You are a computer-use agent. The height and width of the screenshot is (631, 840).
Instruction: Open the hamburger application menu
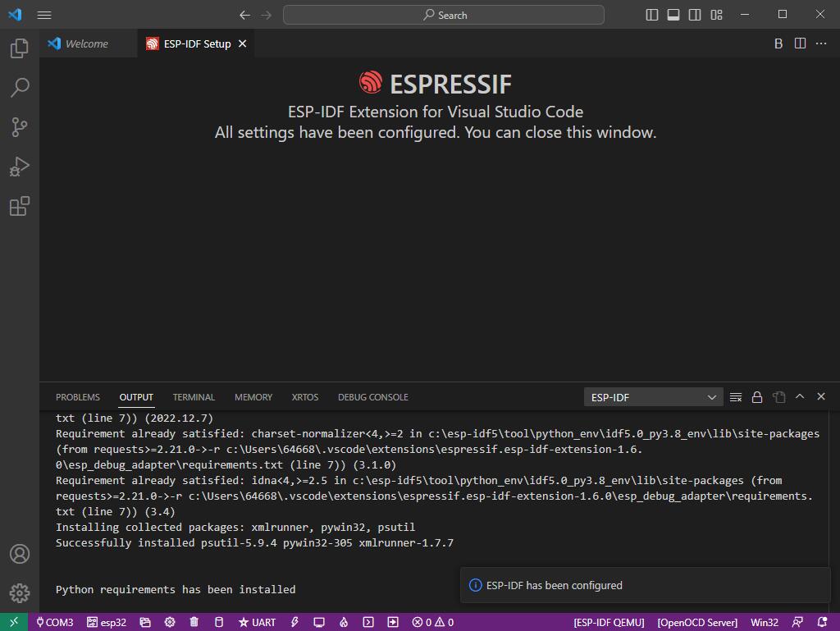point(44,15)
